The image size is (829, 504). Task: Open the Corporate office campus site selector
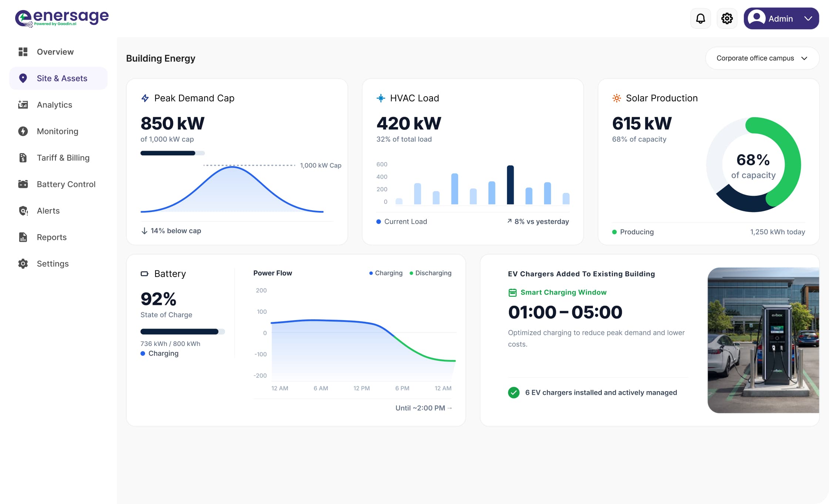pos(762,58)
